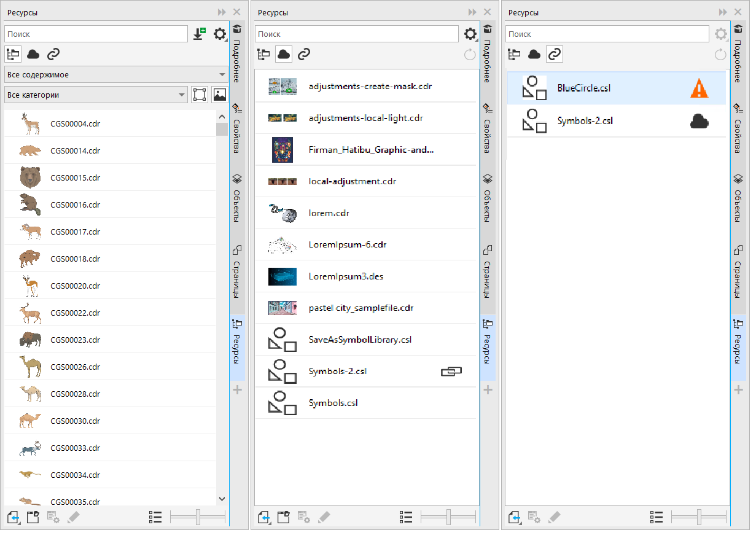Click the linked icon on the Symbols-2.csl row in the middle panel
This screenshot has height=538, width=756.
point(451,372)
